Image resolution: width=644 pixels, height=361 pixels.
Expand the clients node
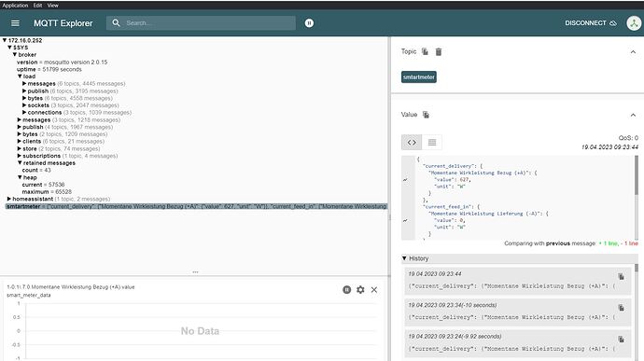(20, 141)
